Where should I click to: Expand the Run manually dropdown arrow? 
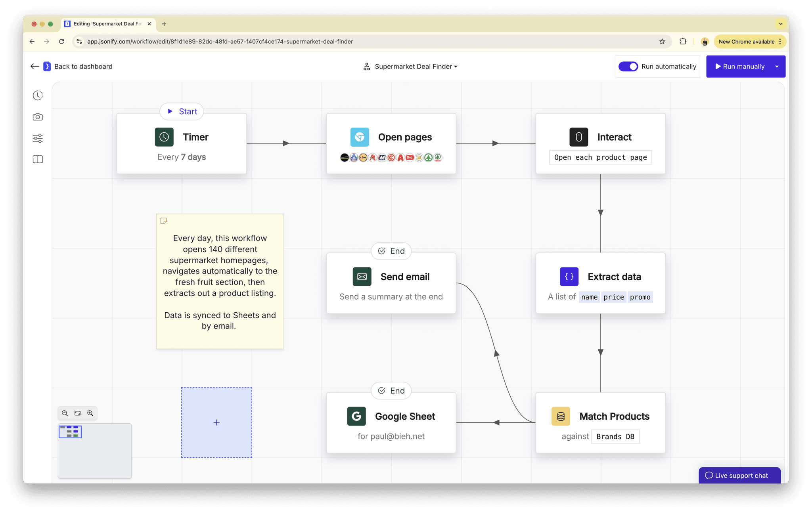[777, 67]
